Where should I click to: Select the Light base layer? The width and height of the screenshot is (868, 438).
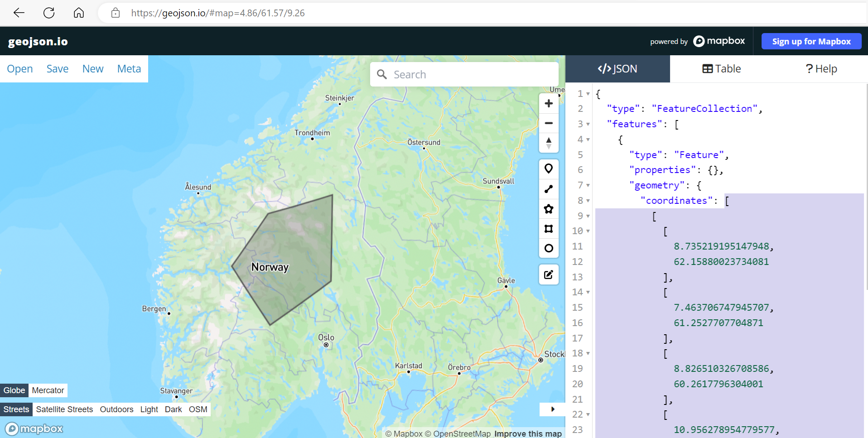149,409
